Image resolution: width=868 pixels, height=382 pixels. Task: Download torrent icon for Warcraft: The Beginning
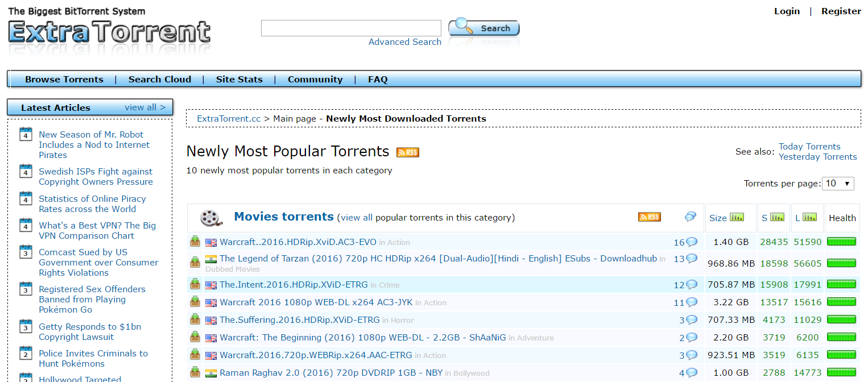(195, 337)
